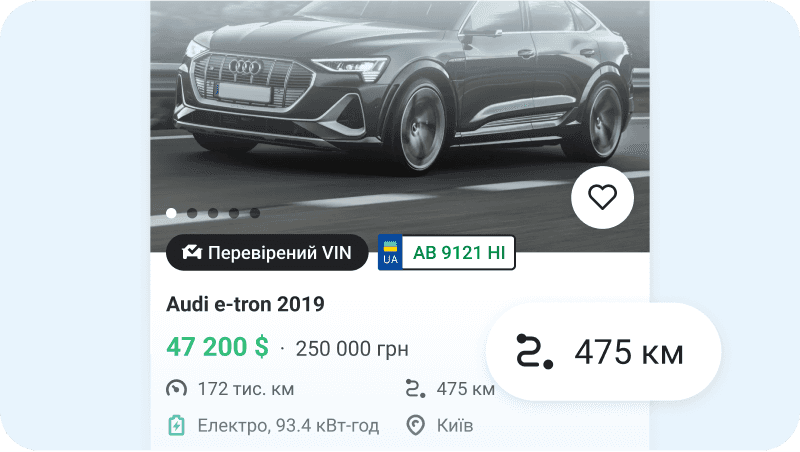The width and height of the screenshot is (800, 452).
Task: Jump to the last photo carousel dot
Action: tap(255, 213)
